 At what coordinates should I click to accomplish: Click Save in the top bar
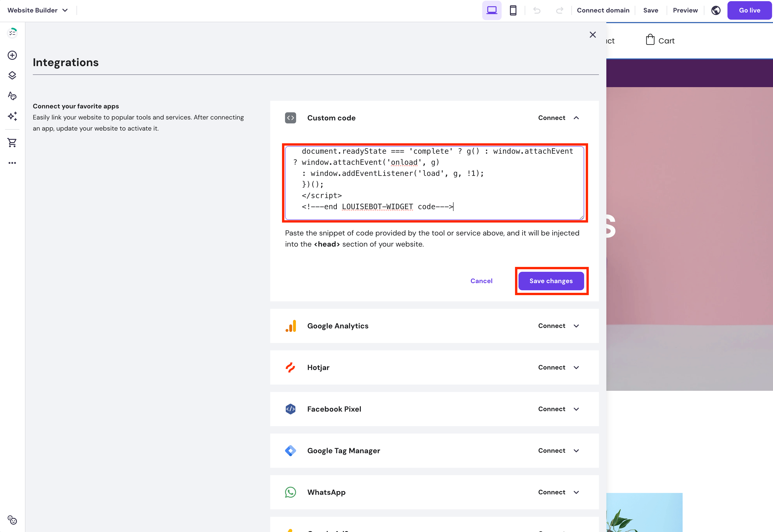(651, 10)
